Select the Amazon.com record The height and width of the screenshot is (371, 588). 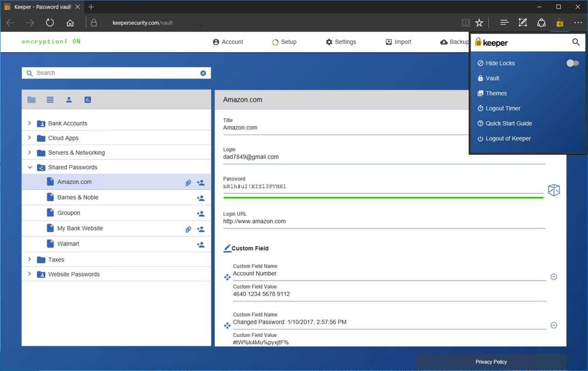116,182
